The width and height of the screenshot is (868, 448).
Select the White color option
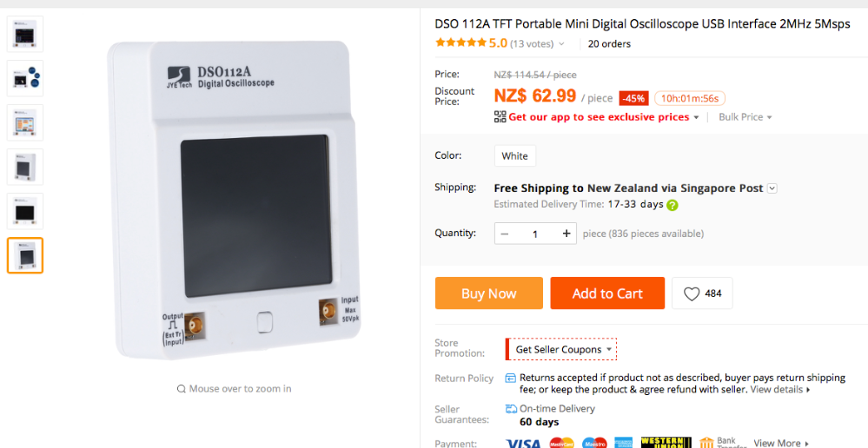515,156
